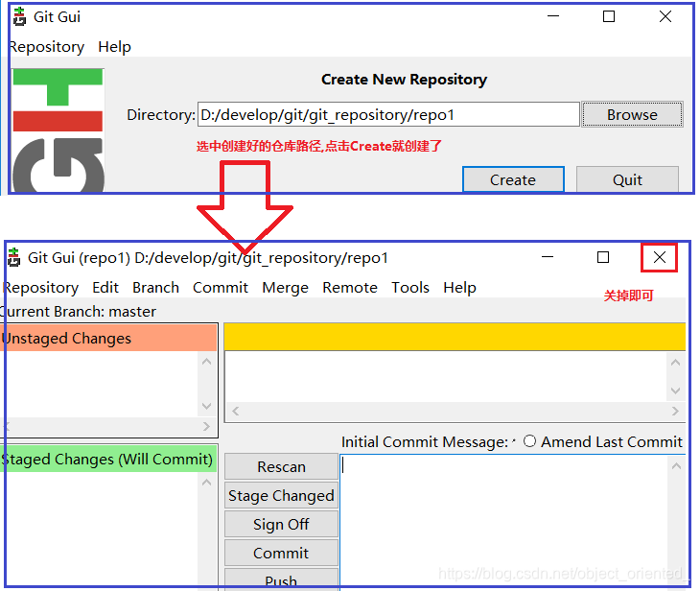Click the large Git logo image
Image resolution: width=700 pixels, height=591 pixels.
point(58,130)
